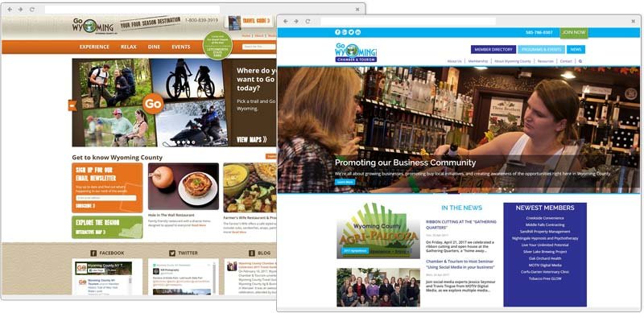The width and height of the screenshot is (644, 313).
Task: Close the rear Go Wyoming browser window
Action: click(x=357, y=9)
